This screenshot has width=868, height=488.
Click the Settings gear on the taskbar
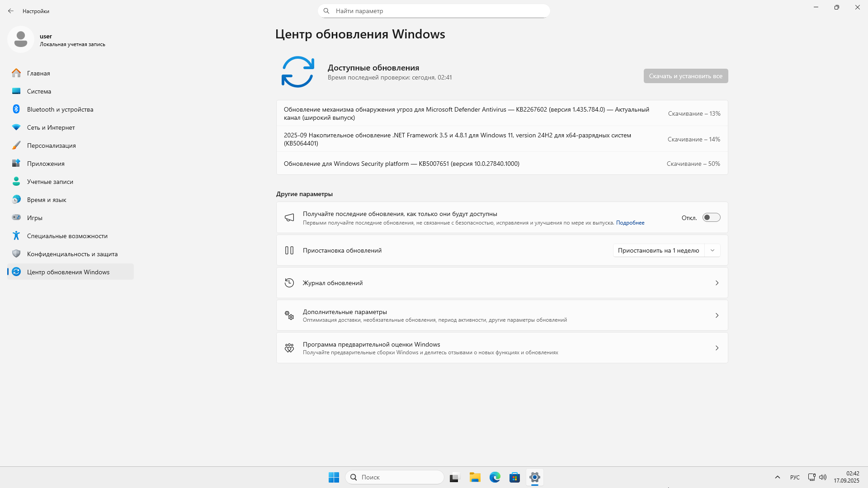coord(535,477)
